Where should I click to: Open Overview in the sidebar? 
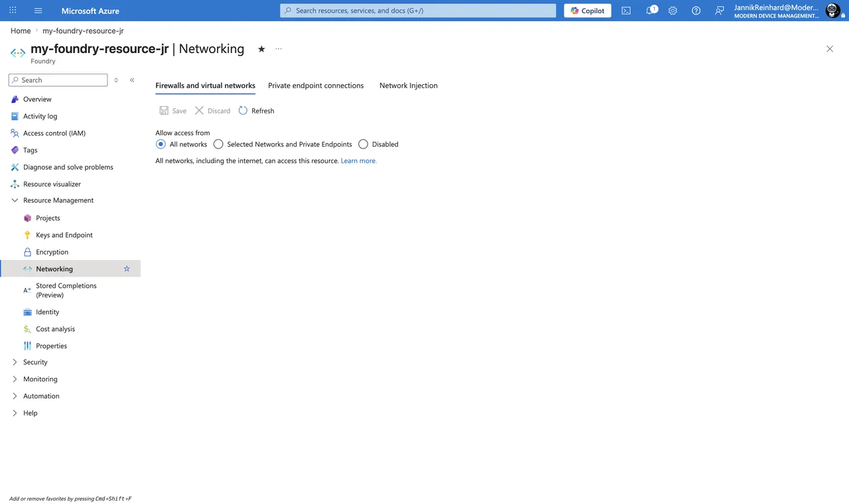tap(37, 99)
